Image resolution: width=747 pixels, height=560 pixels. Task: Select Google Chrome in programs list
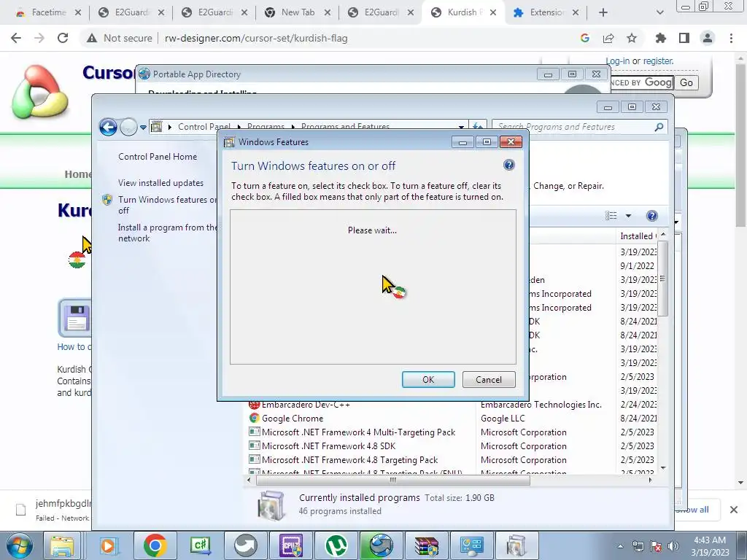tap(292, 418)
